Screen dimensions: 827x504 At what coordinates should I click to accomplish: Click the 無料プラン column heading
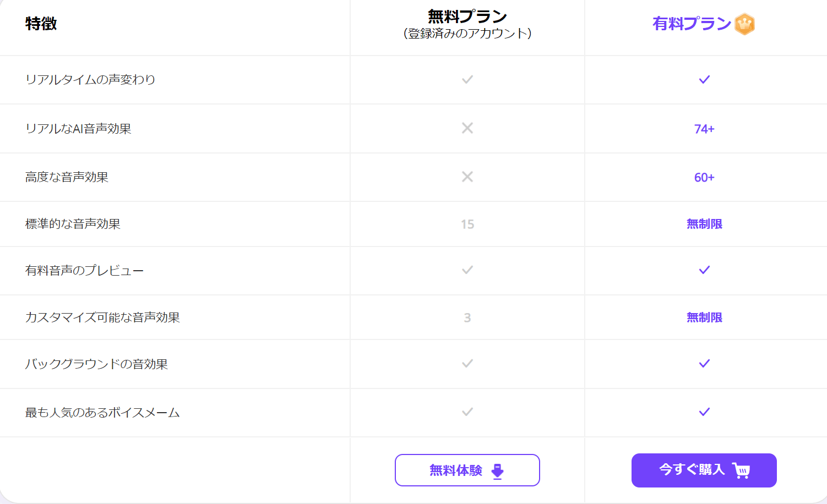point(467,17)
